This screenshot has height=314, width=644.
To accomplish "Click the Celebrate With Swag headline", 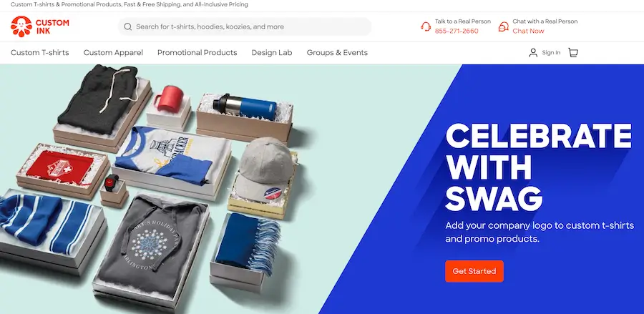I will coord(538,167).
